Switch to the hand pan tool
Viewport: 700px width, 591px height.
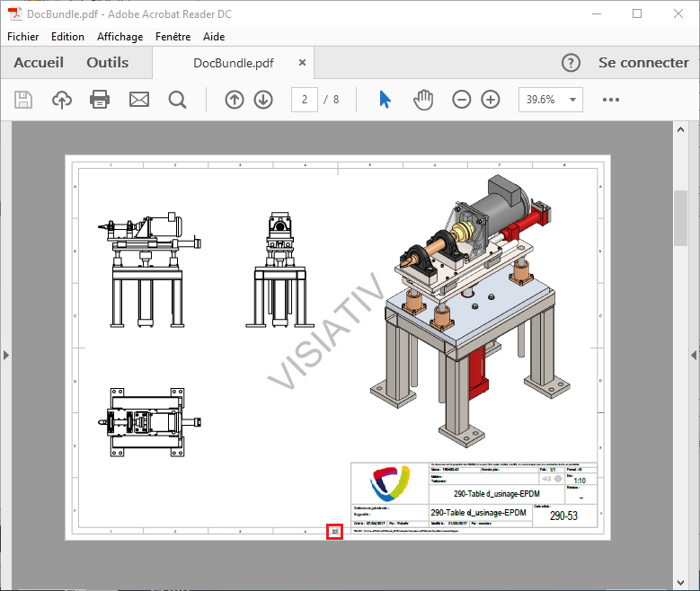[x=423, y=100]
